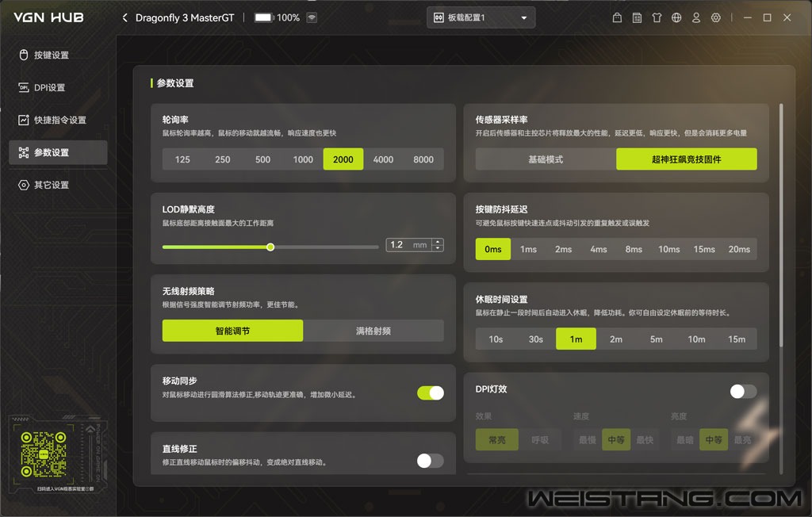
Task: Go back using the arrow beside Dragonfly 3 MasterGT
Action: (x=124, y=17)
